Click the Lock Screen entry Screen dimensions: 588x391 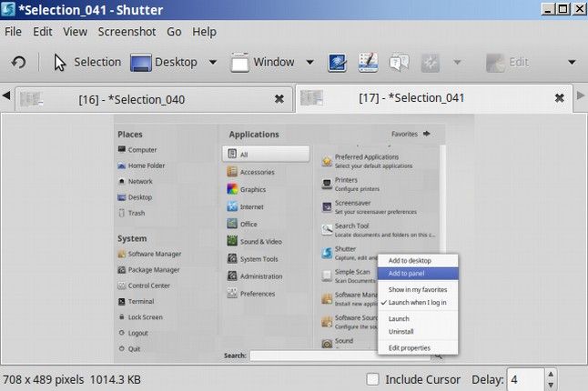(x=140, y=317)
